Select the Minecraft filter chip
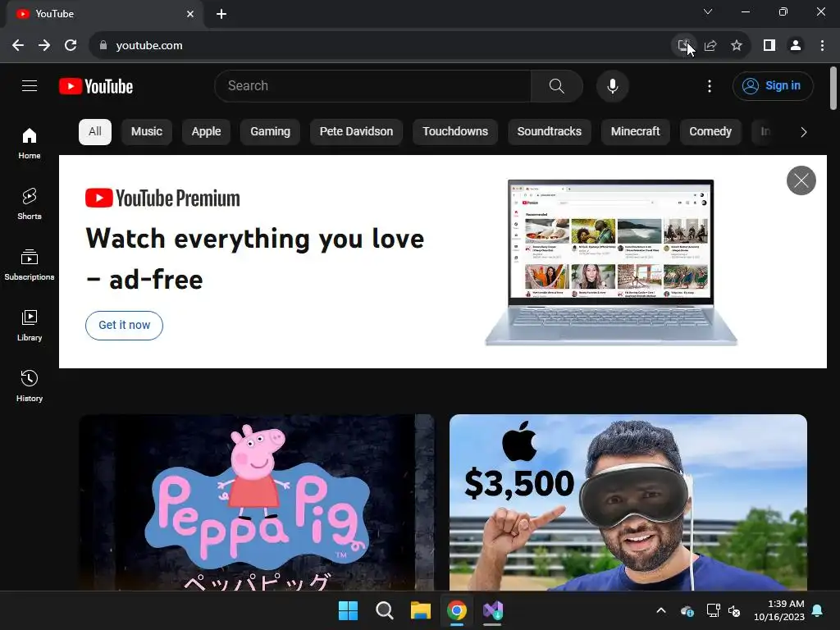Screen dimensions: 840x630 (x=636, y=132)
